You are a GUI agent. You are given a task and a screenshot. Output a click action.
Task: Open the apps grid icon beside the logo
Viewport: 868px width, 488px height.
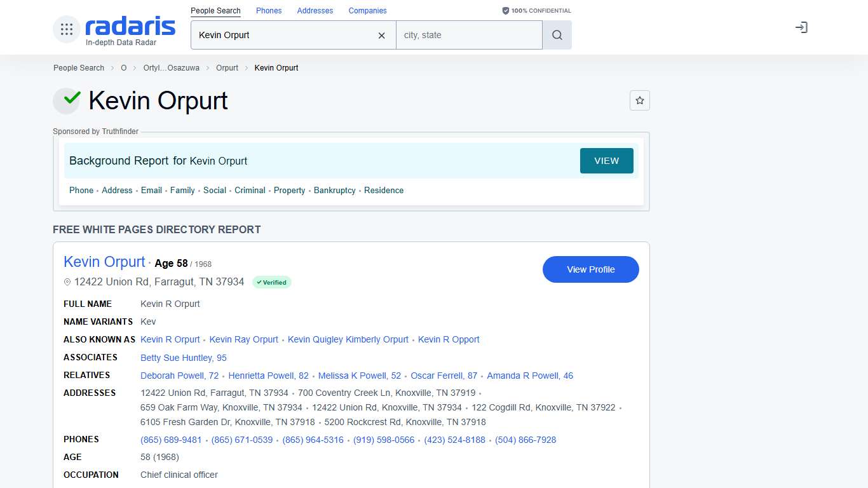66,28
